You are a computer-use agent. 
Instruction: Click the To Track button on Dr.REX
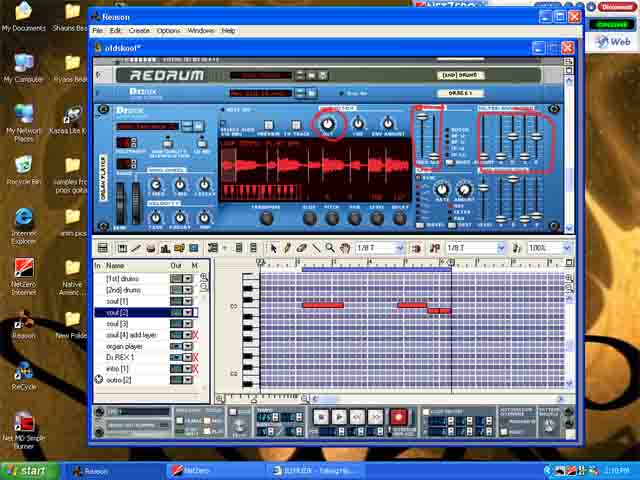tap(296, 125)
